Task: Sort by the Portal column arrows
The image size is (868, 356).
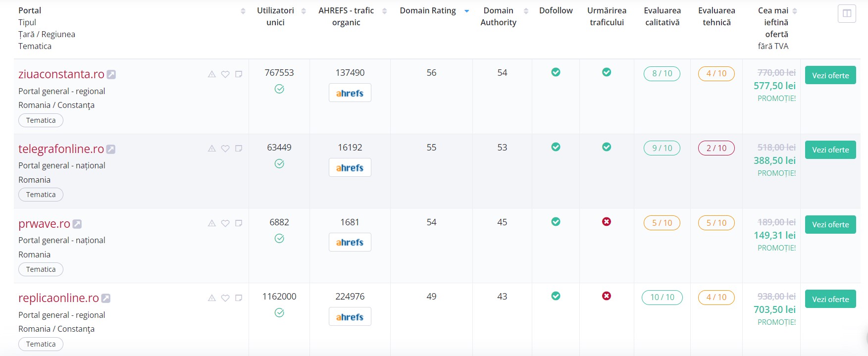Action: coord(243,11)
